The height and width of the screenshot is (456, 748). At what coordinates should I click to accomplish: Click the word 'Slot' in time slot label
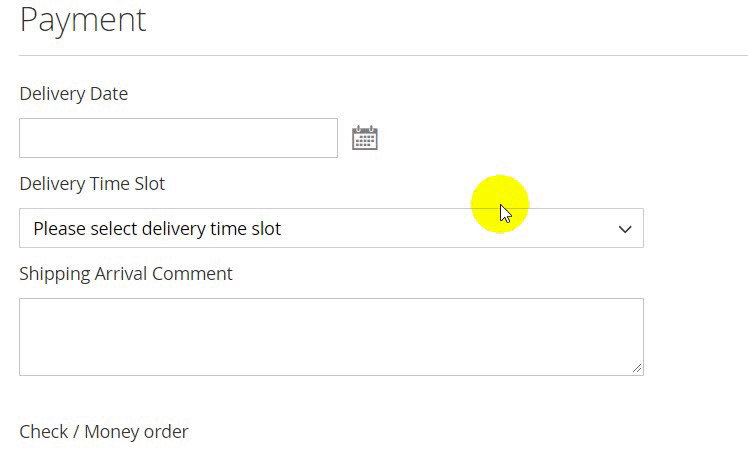click(x=149, y=184)
